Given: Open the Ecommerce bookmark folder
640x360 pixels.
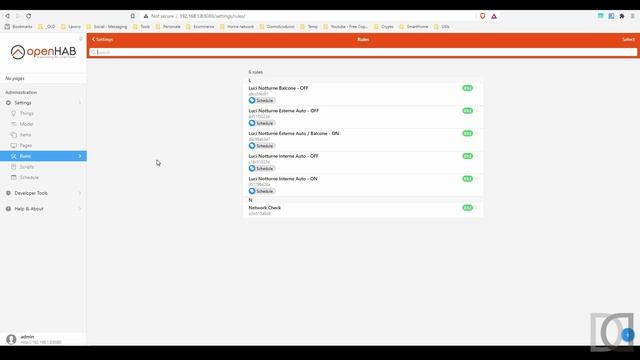Looking at the screenshot, I should [x=200, y=27].
